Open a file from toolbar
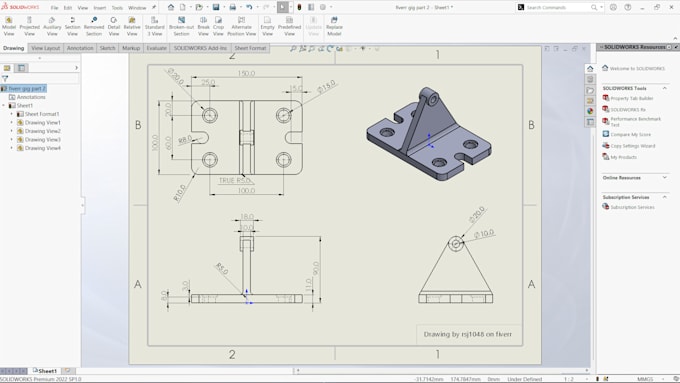Screen dimensions: 680x383 tap(199, 7)
